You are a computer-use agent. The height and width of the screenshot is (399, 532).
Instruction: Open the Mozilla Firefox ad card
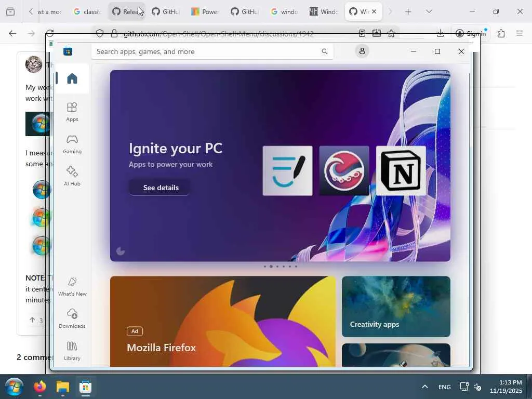tap(223, 321)
